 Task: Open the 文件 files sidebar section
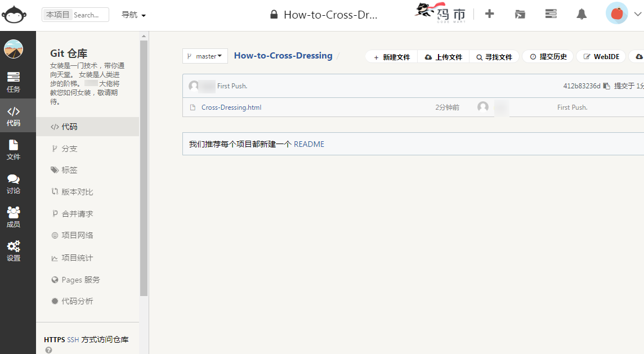[14, 150]
